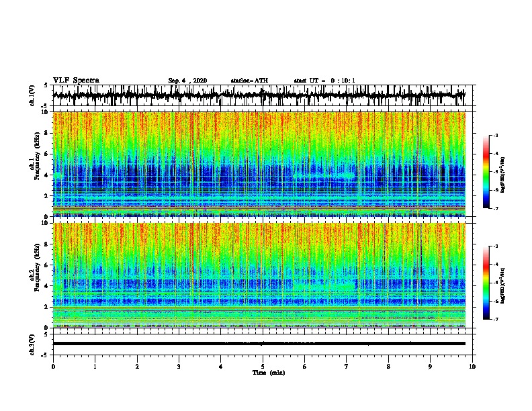Click the ch.1 color bar "log(PSD)" label

point(503,175)
